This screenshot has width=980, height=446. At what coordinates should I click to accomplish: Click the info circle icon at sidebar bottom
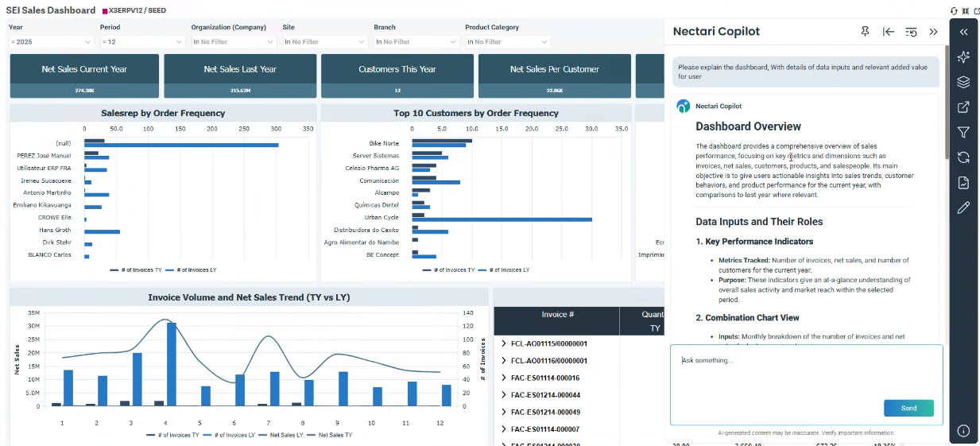click(x=963, y=431)
